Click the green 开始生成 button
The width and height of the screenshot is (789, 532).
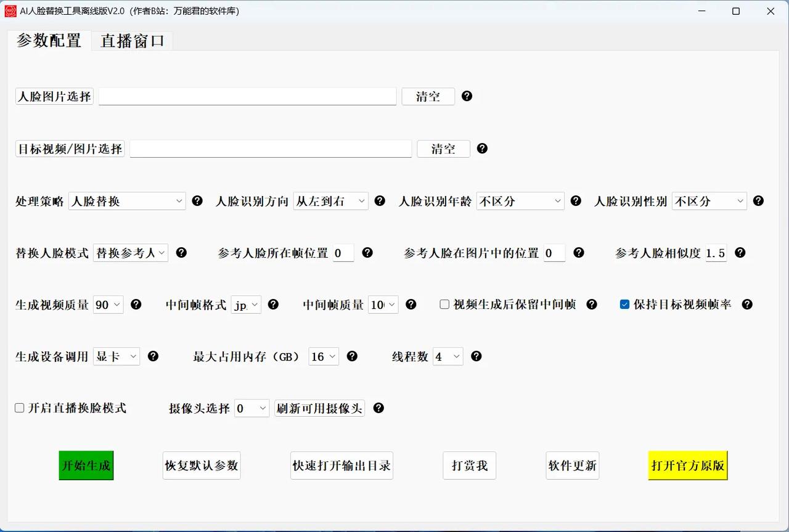click(86, 465)
